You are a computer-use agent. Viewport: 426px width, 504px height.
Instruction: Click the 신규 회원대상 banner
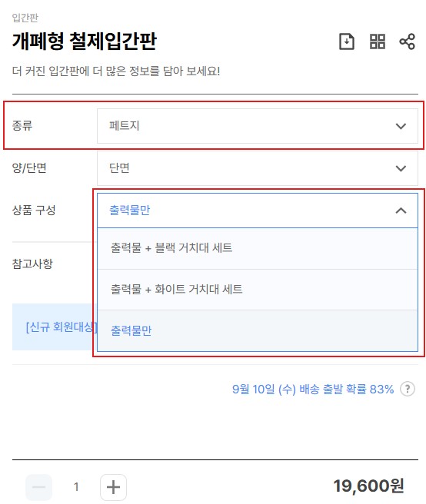pos(55,327)
